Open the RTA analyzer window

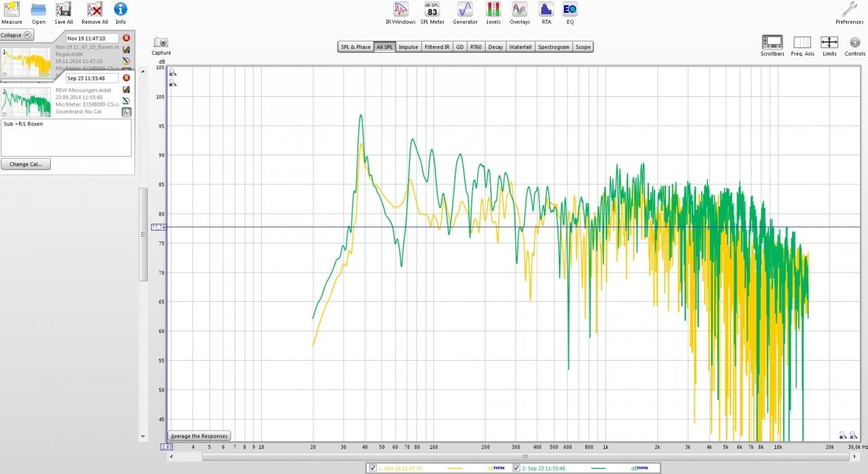tap(546, 12)
